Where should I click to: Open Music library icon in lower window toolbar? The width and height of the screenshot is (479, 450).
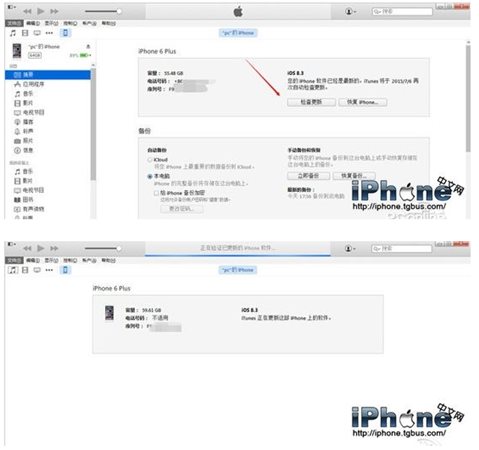pos(13,270)
